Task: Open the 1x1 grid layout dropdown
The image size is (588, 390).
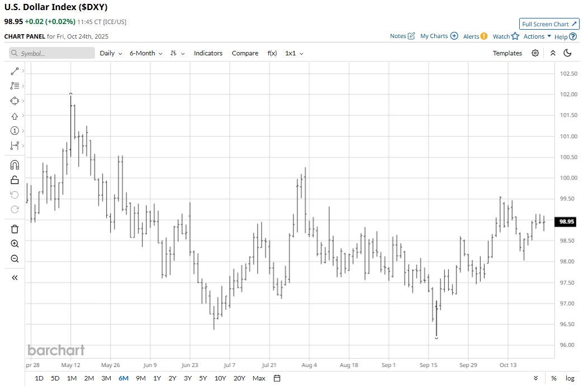Action: (294, 53)
